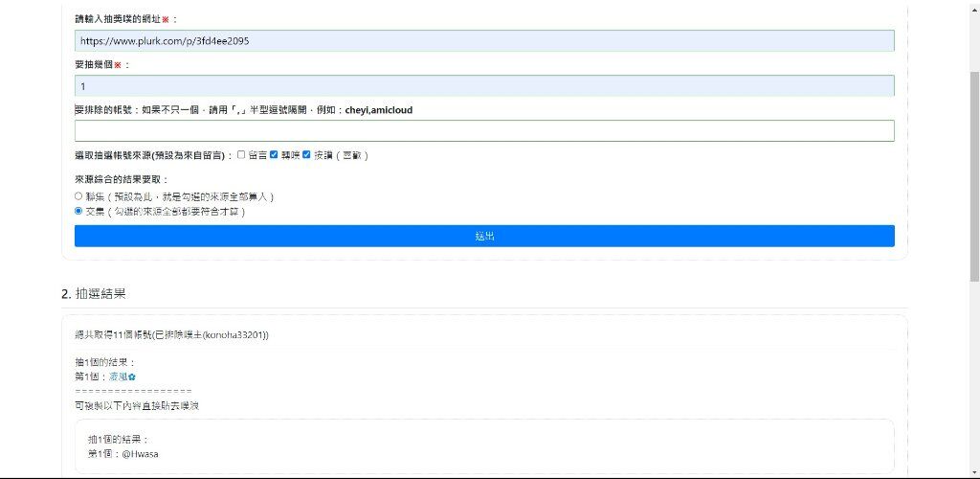Select the 聯集 union radio option
980x479 pixels.
[78, 196]
